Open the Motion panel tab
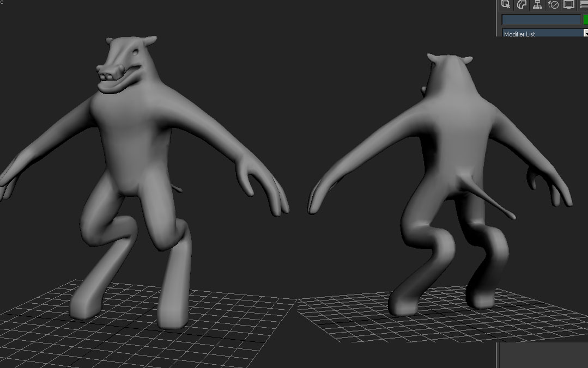Viewport: 588px width, 368px height. point(553,4)
